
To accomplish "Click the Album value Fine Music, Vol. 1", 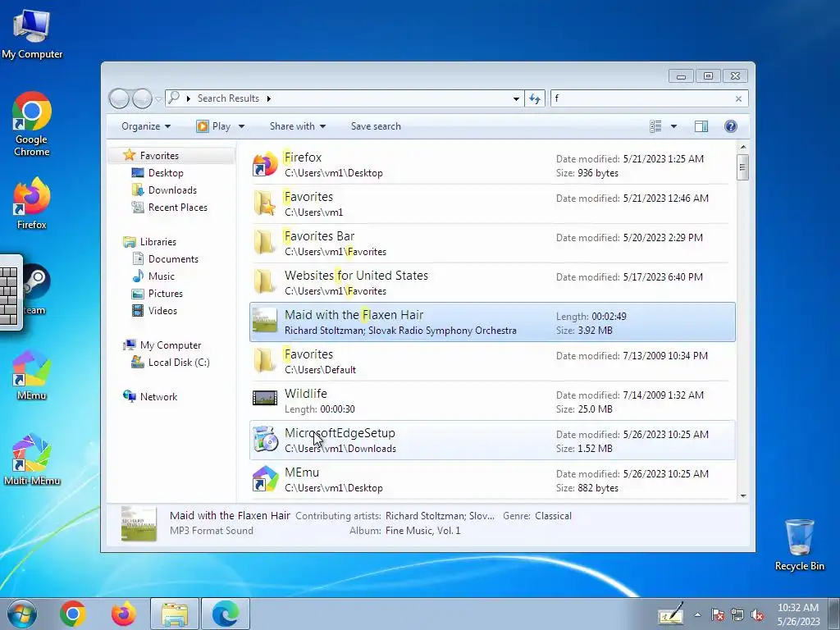I will [x=422, y=531].
